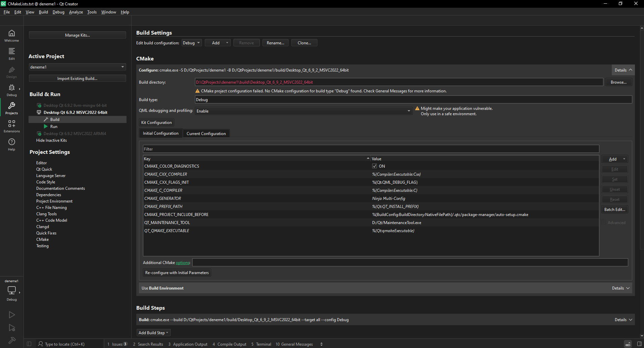Open the Extensions mode

coord(12,126)
